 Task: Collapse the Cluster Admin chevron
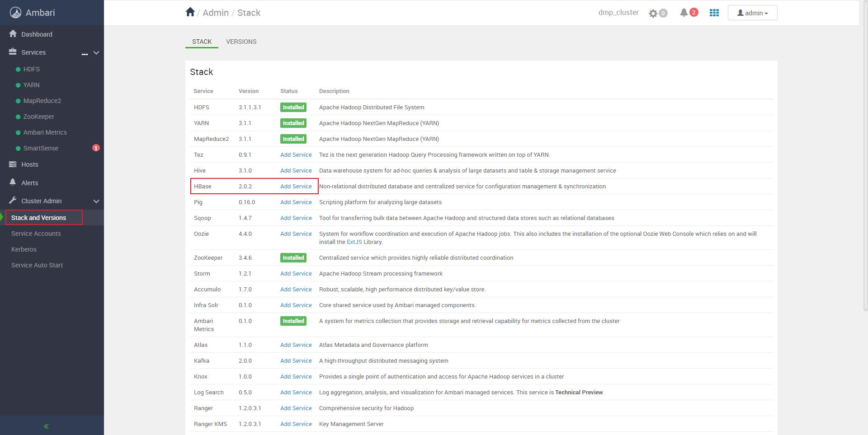96,201
